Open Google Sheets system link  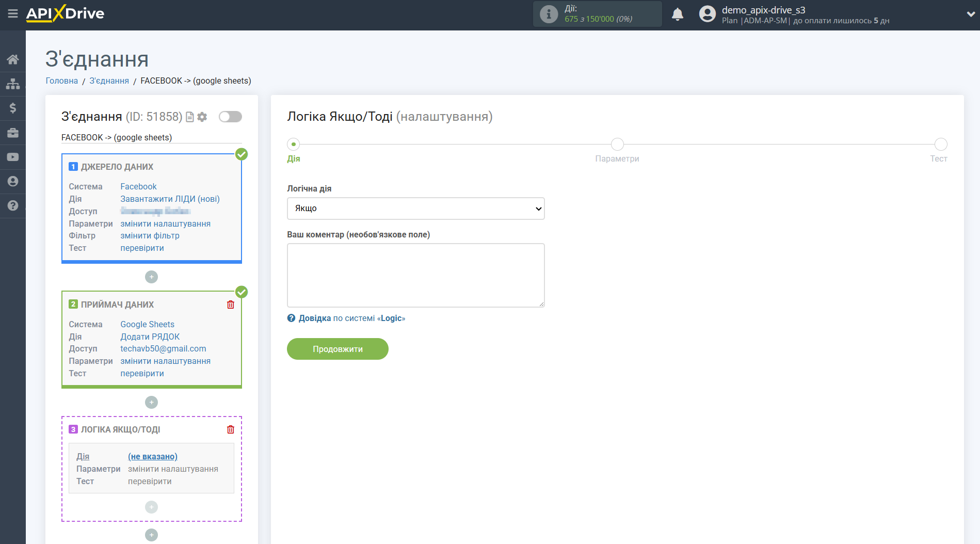click(x=147, y=324)
